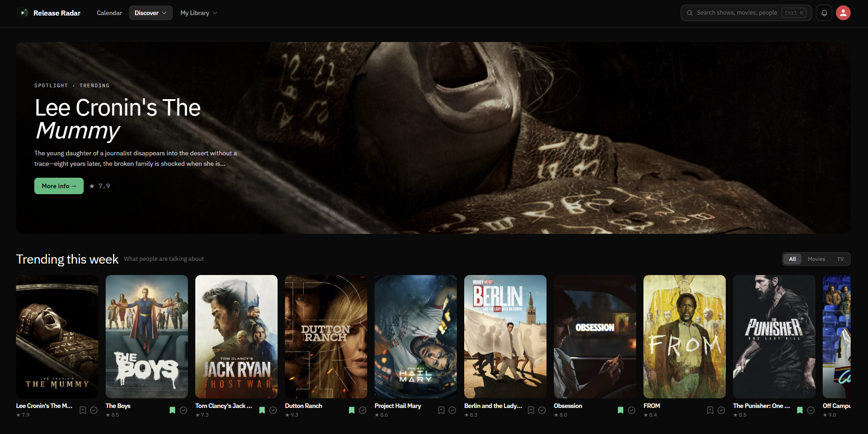Click the 7.3 rating under Jack Ryan
The image size is (868, 434).
(202, 415)
